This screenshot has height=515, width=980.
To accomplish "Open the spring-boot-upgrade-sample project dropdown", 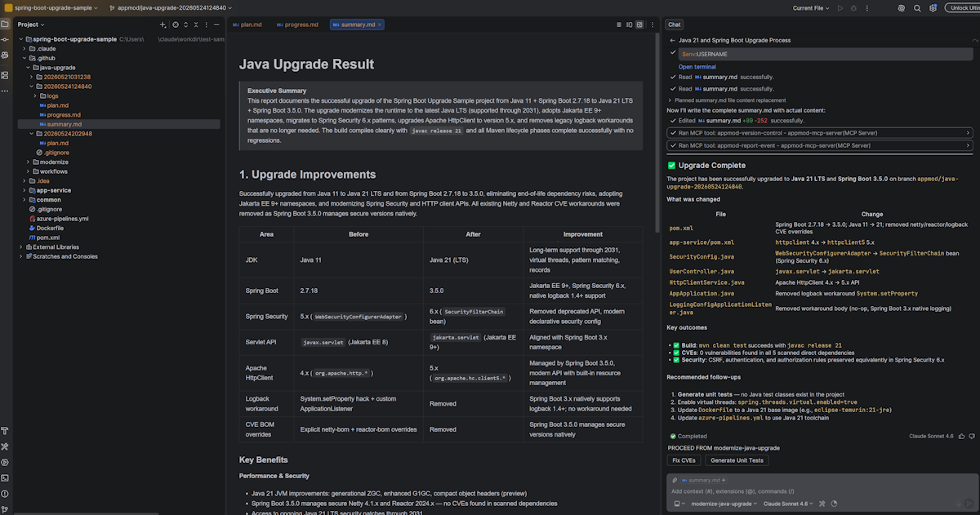I will point(50,7).
